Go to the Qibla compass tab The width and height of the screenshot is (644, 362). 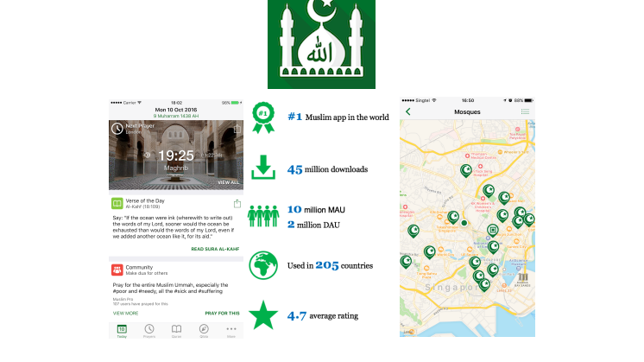(x=204, y=331)
